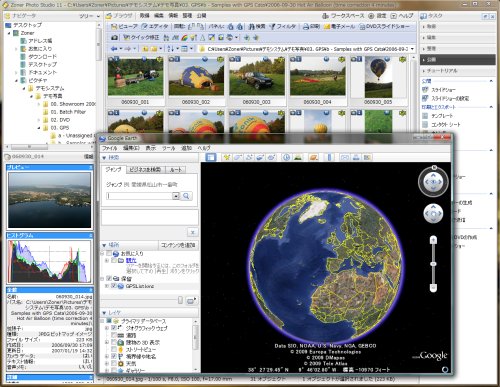Open the 取得 menu in Zoner
The height and width of the screenshot is (387, 500).
tap(144, 16)
